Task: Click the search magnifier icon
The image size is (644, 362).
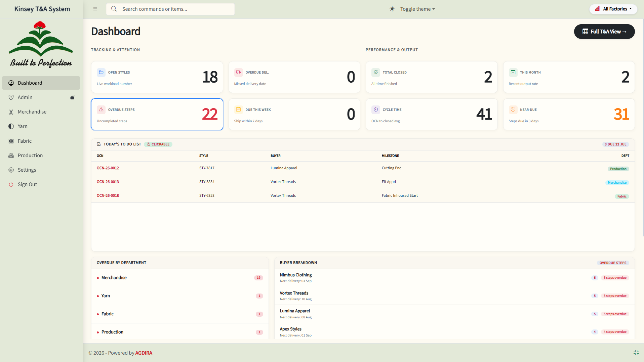Action: pos(114,9)
